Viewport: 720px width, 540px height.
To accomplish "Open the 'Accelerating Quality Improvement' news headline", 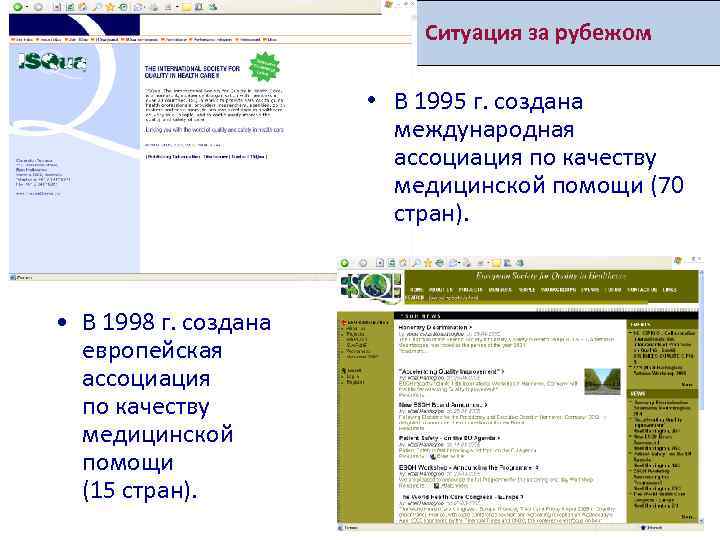I will [451, 371].
